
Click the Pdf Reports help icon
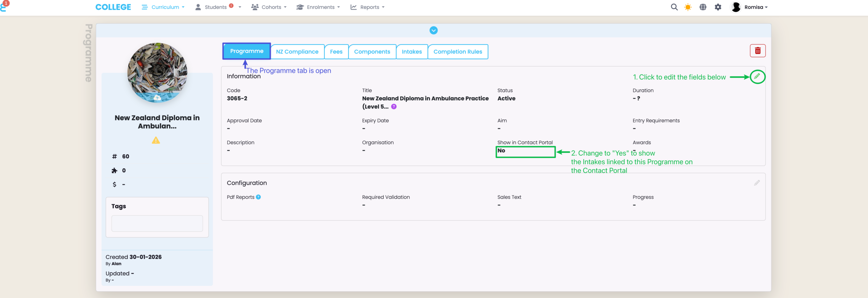tap(258, 197)
